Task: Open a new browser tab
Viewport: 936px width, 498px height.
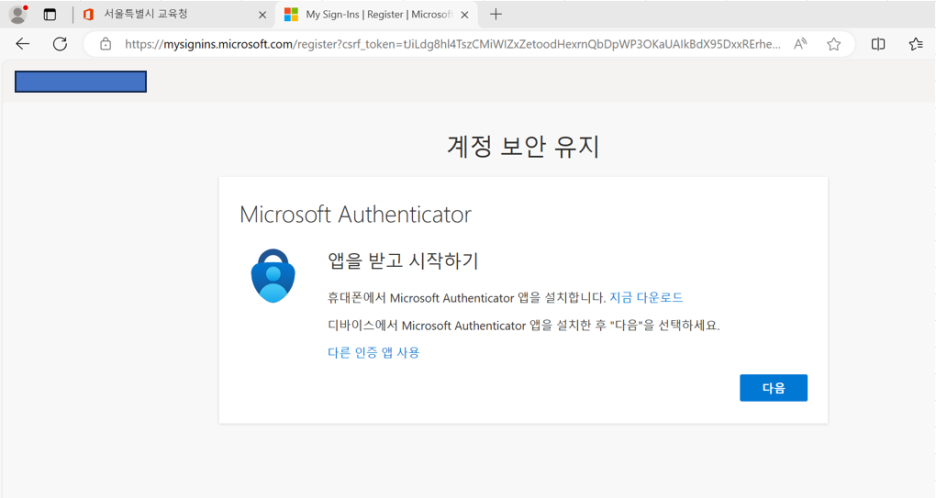Action: click(495, 14)
